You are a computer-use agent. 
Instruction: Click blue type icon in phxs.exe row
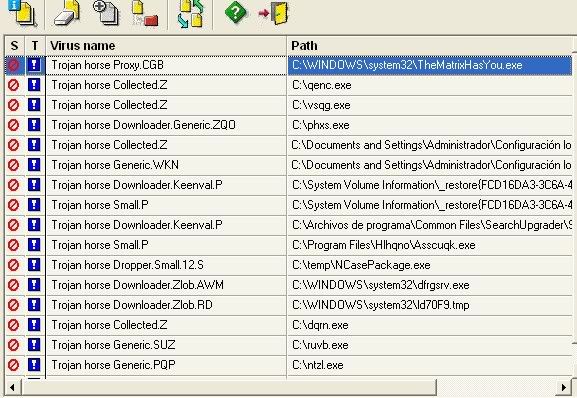click(x=34, y=125)
